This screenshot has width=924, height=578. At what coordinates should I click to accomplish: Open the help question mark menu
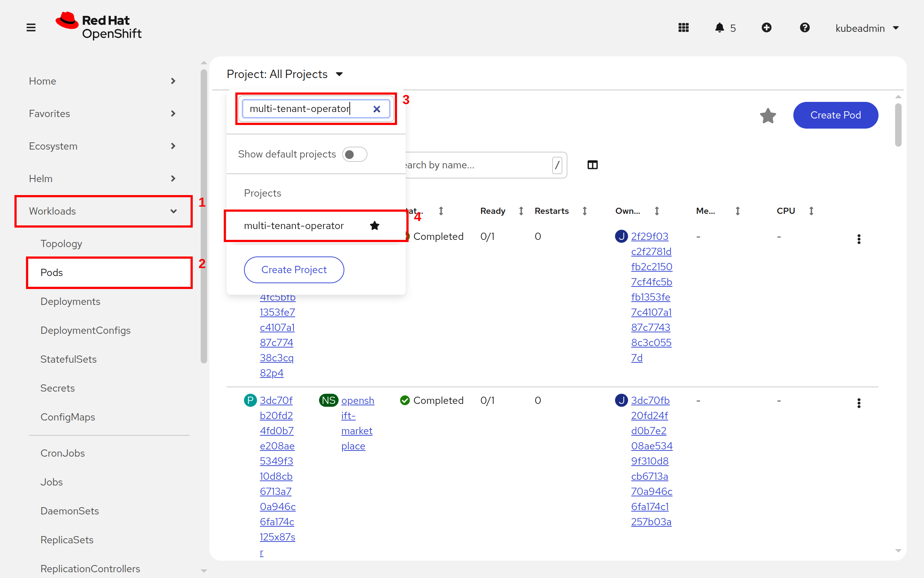coord(805,27)
